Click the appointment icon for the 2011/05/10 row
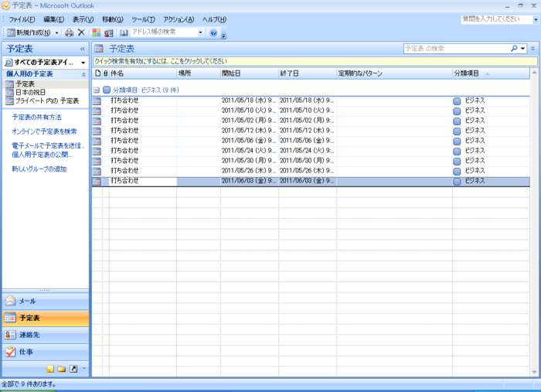This screenshot has width=541, height=392. click(97, 111)
